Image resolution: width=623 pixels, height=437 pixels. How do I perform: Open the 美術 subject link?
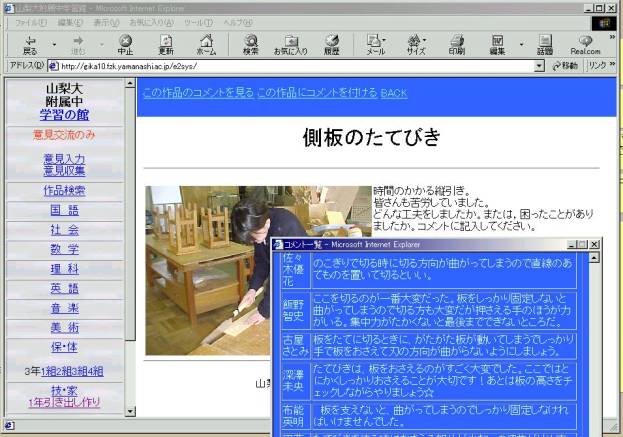pyautogui.click(x=64, y=327)
